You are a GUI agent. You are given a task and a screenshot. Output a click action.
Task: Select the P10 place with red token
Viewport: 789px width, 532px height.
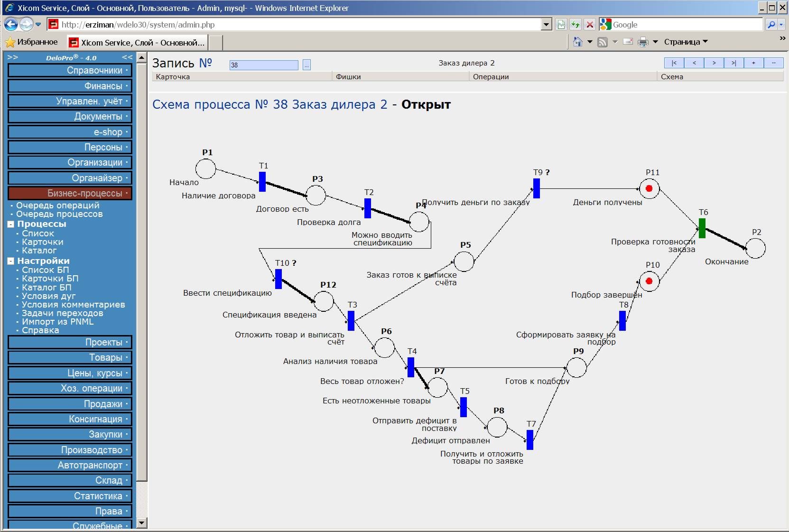650,281
